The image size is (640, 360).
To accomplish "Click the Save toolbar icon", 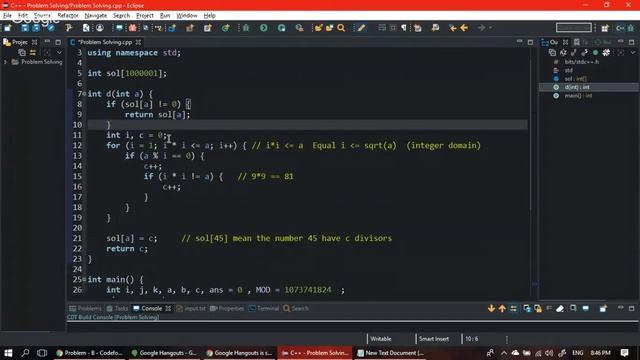I will (x=25, y=28).
